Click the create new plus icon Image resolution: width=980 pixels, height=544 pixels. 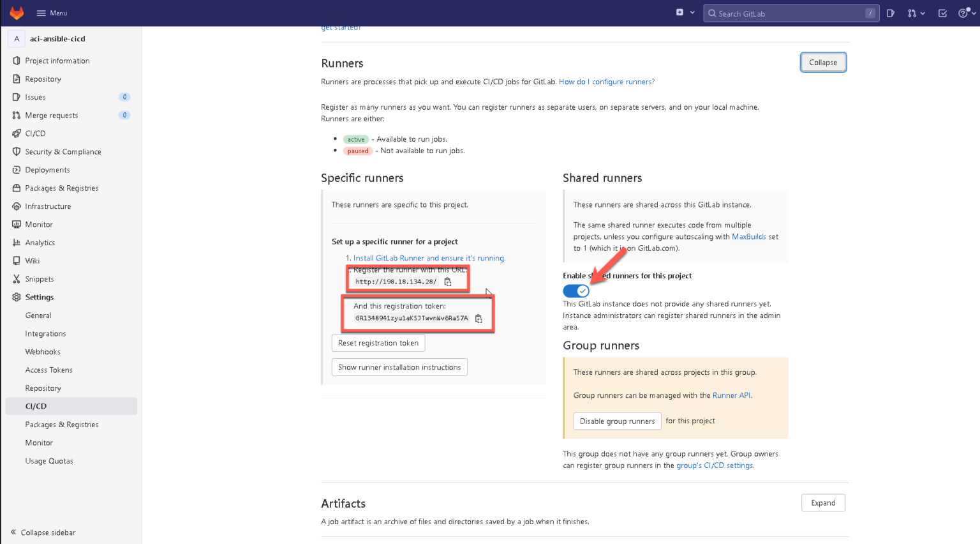(679, 12)
